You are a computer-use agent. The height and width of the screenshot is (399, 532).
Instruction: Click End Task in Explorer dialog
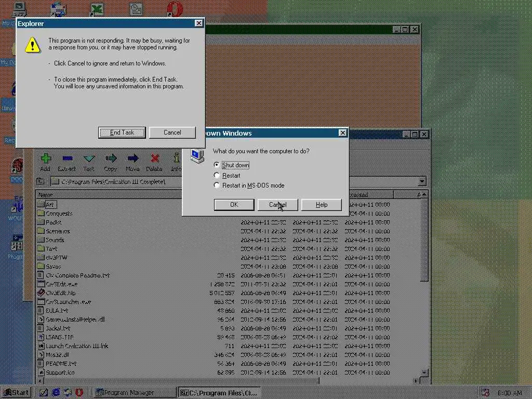122,132
